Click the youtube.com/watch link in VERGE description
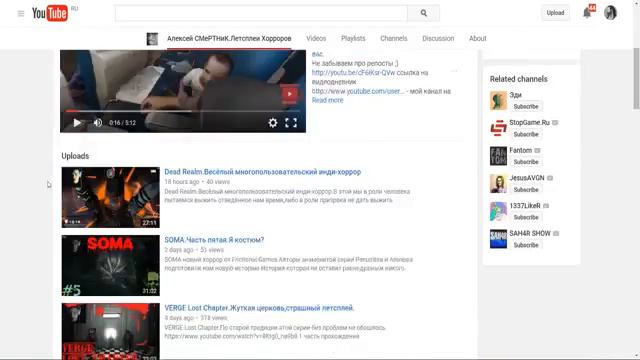640x360 pixels. [230, 336]
